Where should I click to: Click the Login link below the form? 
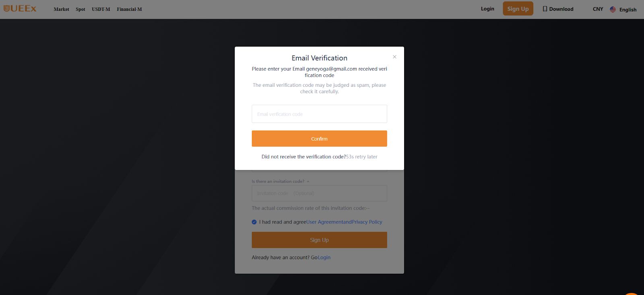(324, 258)
